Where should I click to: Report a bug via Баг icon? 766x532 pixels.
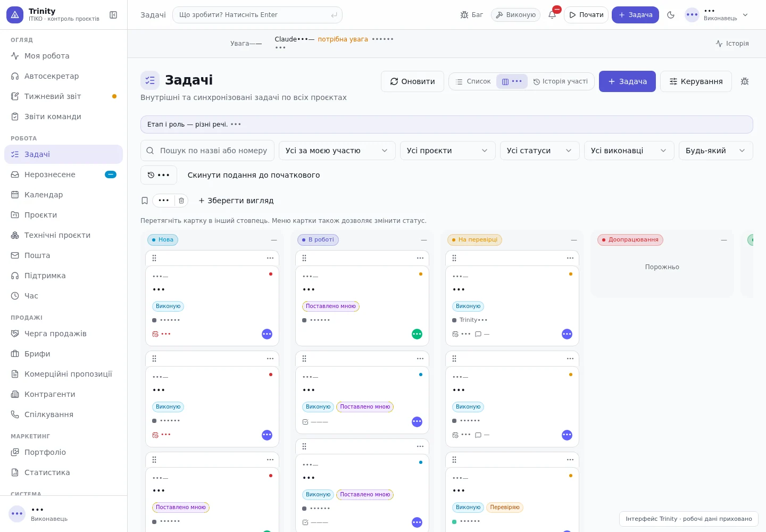[x=472, y=15]
